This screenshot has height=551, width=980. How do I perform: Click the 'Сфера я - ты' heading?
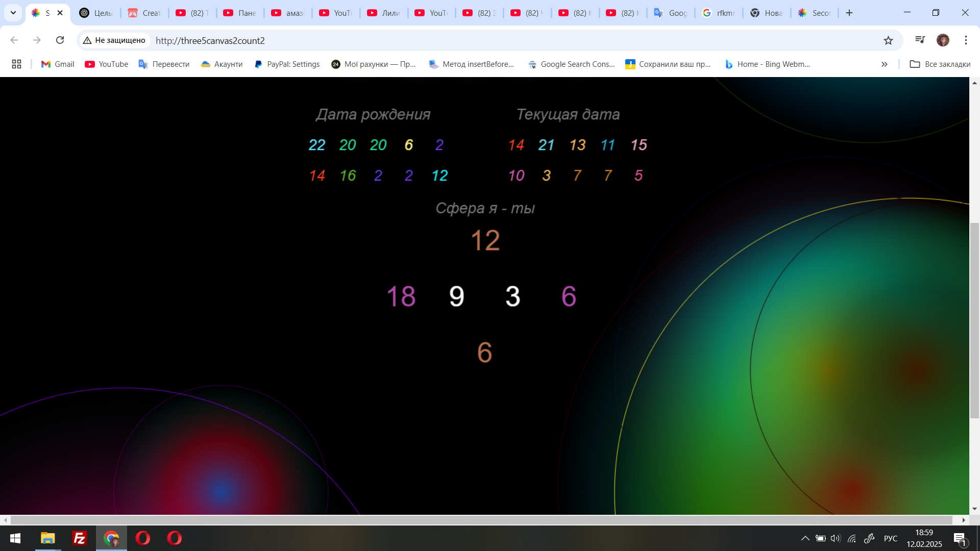(485, 208)
